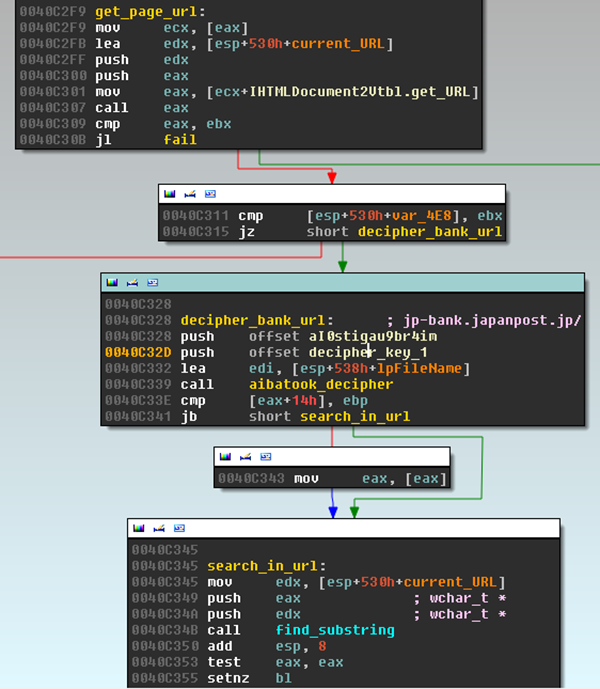Click current_URL in the mov edx line
Viewport: 600px width, 689px height.
450,582
